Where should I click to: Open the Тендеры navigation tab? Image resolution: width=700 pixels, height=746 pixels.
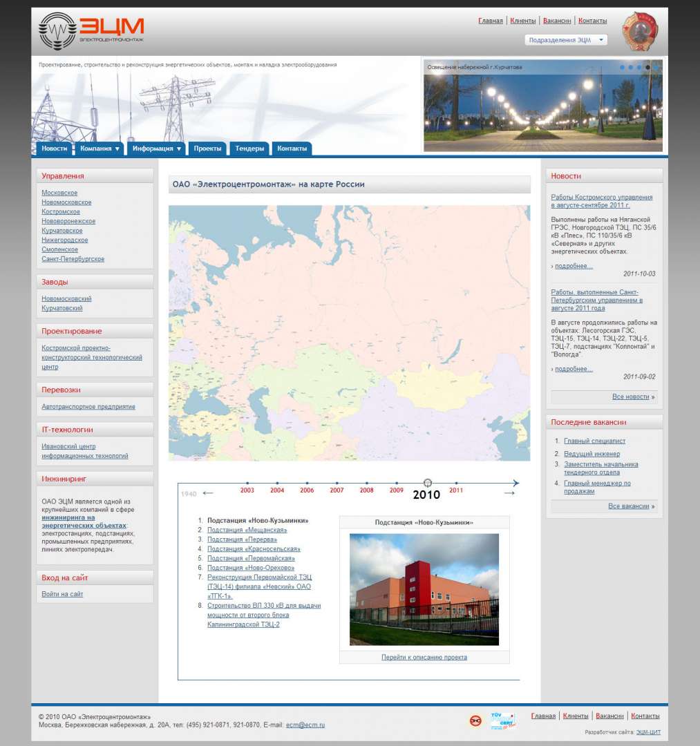coord(249,149)
